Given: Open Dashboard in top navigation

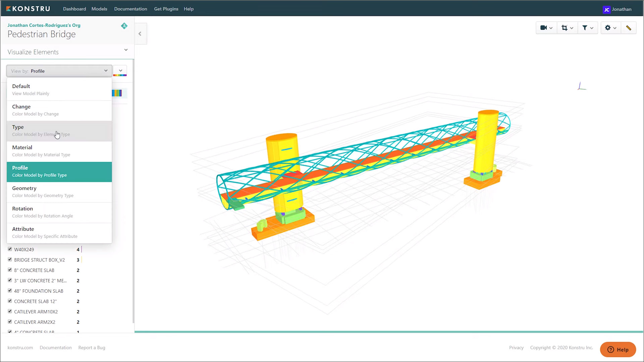Looking at the screenshot, I should tap(74, 9).
